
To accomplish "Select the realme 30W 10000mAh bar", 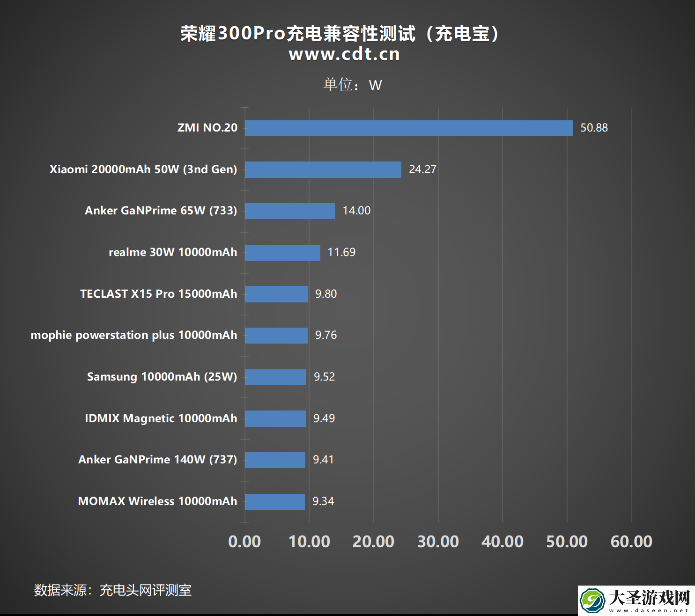I will tap(282, 253).
